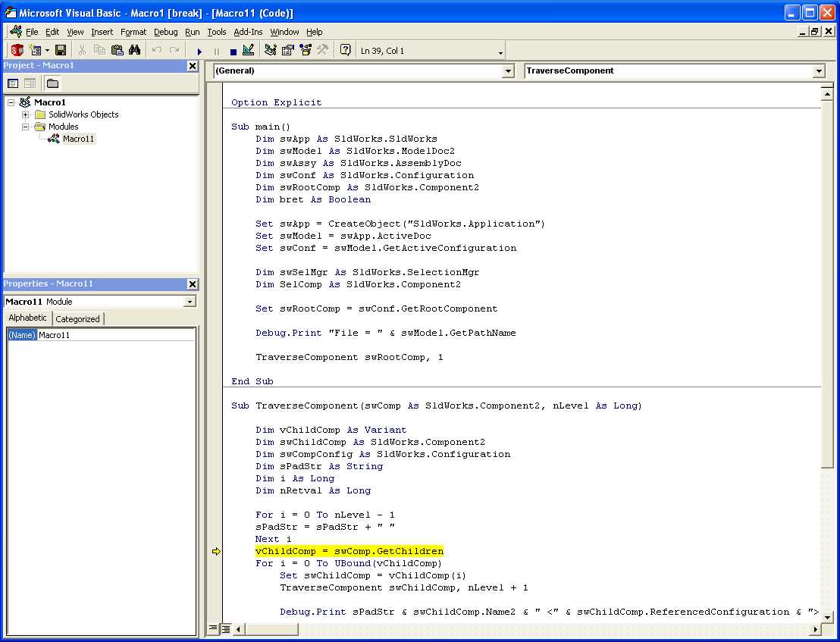
Task: Click the Find binoculars icon
Action: click(135, 51)
